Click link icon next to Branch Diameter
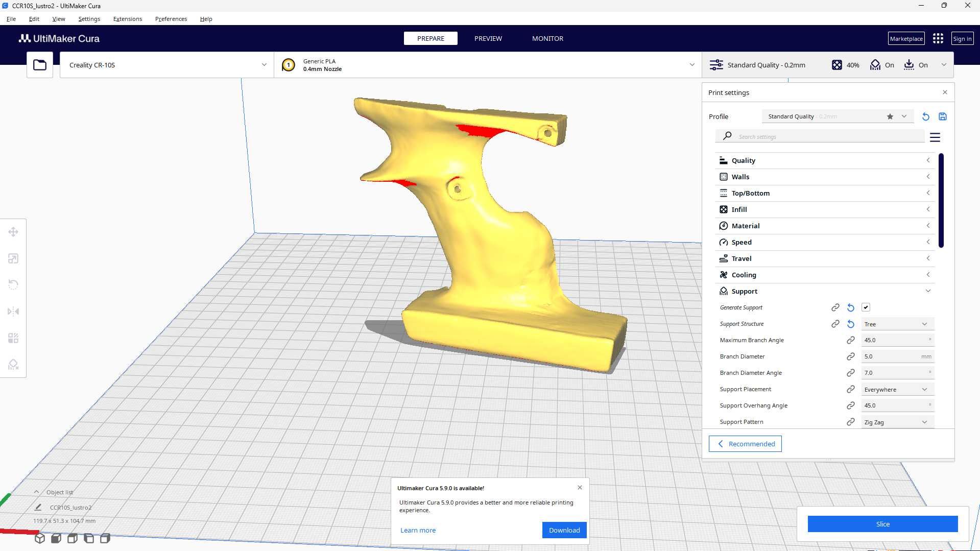Screen dimensions: 980x551 [x=851, y=356]
